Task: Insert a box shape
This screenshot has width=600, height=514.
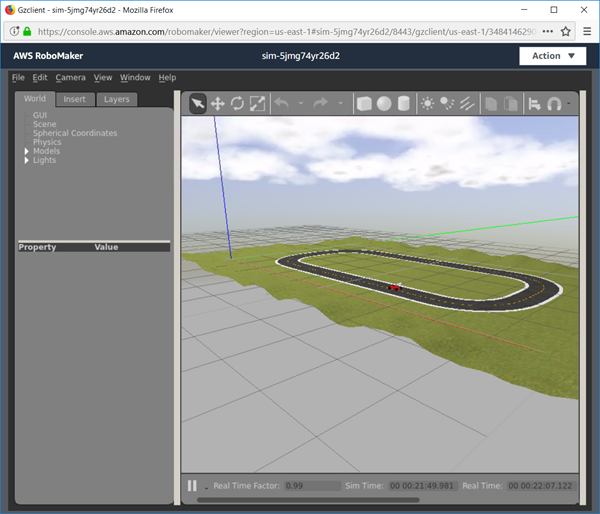Action: [364, 103]
